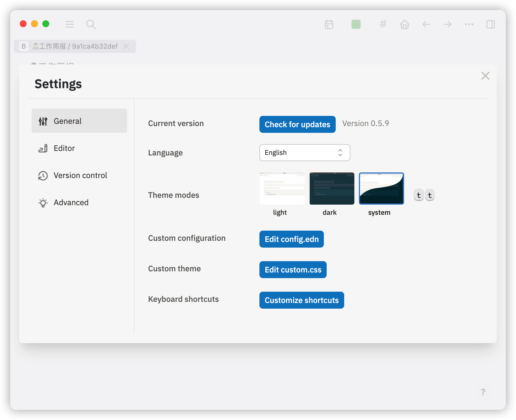
Task: Open Customize shortcuts
Action: pos(301,300)
